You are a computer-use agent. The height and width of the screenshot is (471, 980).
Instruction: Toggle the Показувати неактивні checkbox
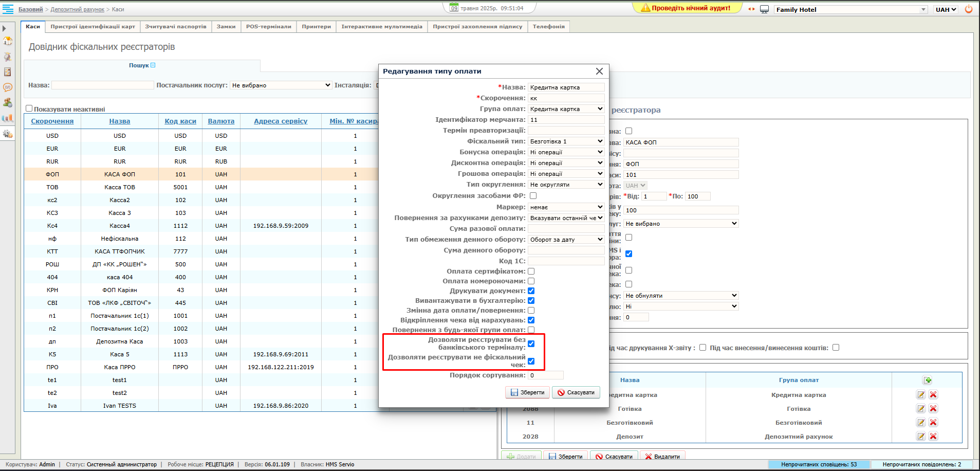coord(29,108)
